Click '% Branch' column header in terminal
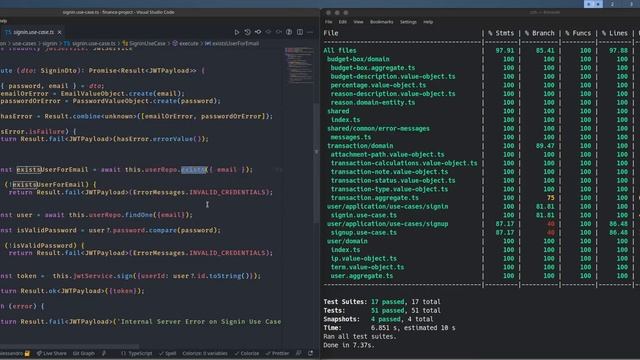The image size is (640, 360). (540, 33)
